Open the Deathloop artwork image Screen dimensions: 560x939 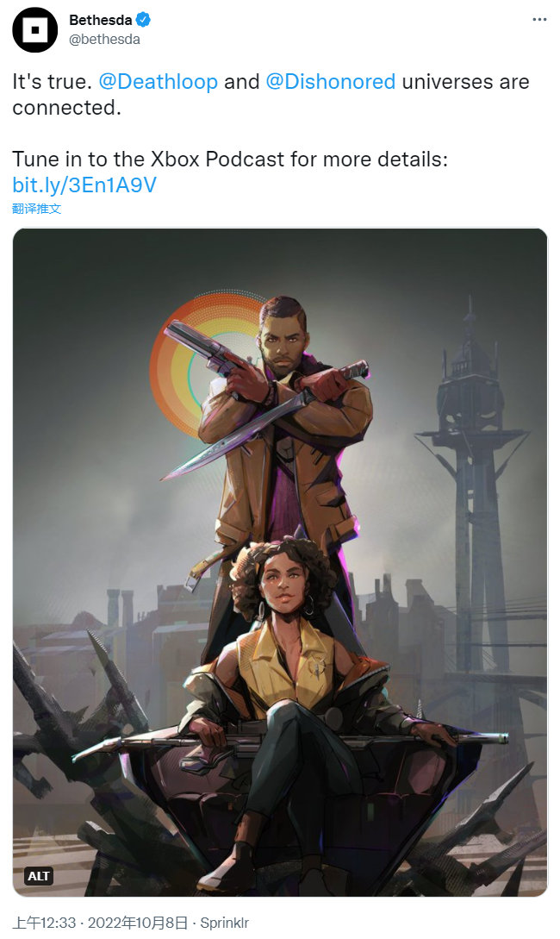point(280,562)
